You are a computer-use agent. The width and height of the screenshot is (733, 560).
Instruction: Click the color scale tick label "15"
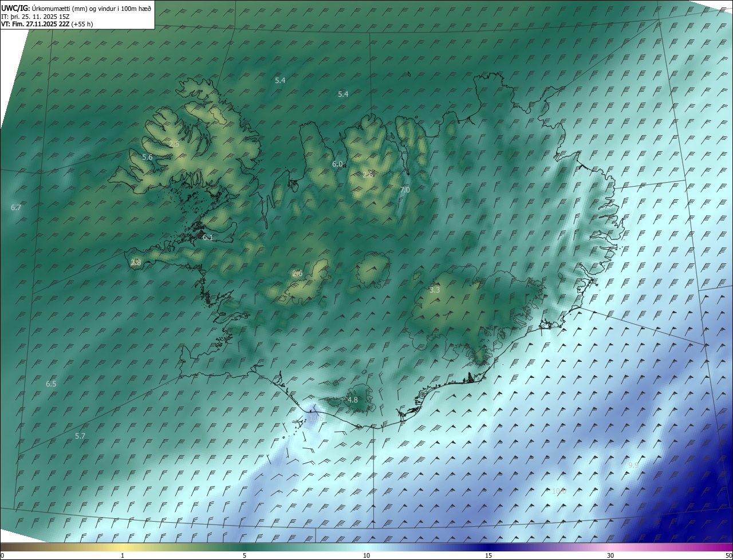(488, 555)
